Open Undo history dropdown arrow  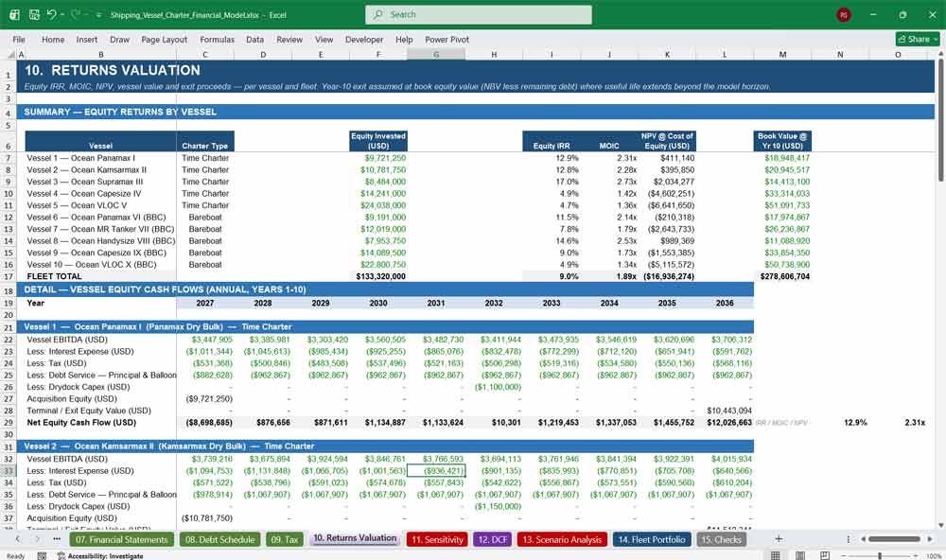tap(62, 14)
